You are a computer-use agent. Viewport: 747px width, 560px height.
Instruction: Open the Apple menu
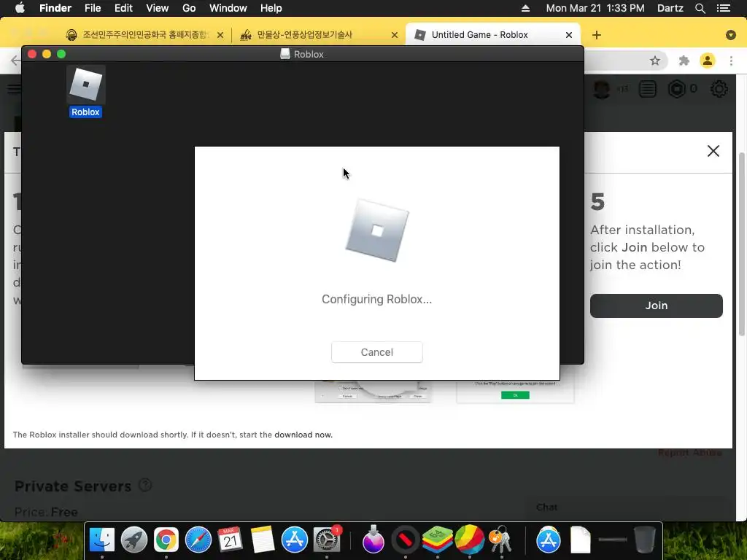20,8
